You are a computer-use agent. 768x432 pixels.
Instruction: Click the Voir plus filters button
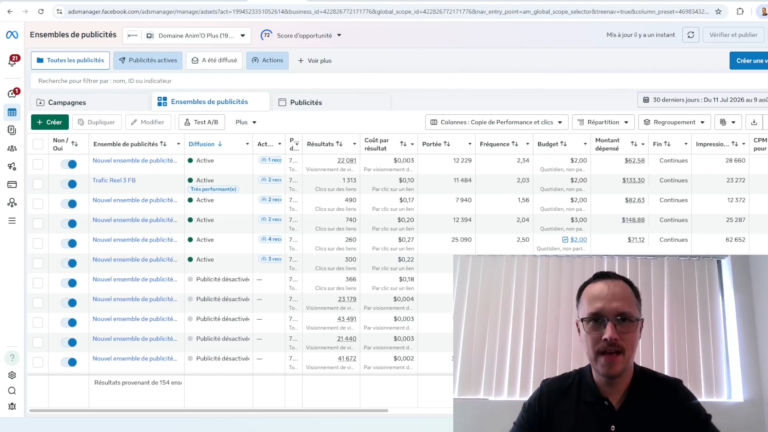pos(315,61)
